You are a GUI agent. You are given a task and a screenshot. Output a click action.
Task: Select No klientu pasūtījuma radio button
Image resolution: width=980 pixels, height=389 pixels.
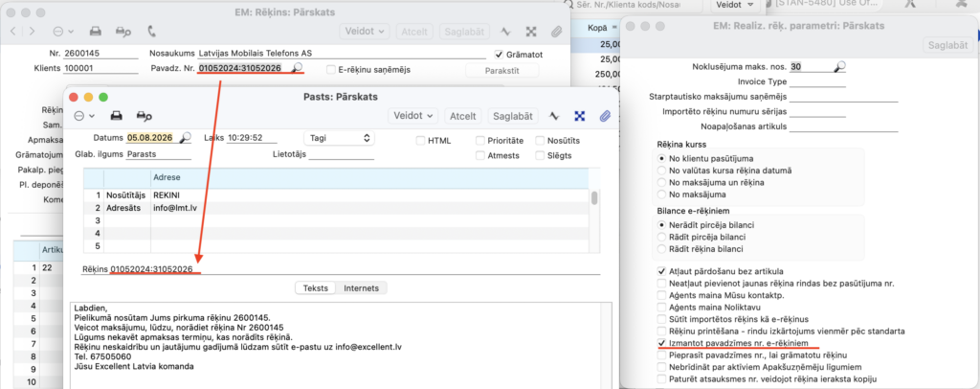(662, 158)
